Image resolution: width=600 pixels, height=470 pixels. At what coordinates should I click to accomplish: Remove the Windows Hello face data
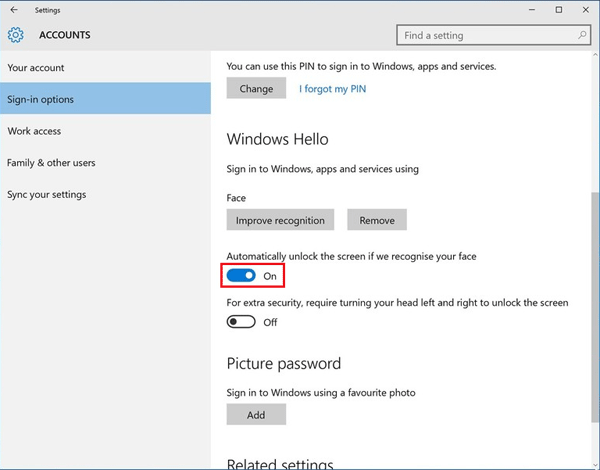tap(377, 220)
